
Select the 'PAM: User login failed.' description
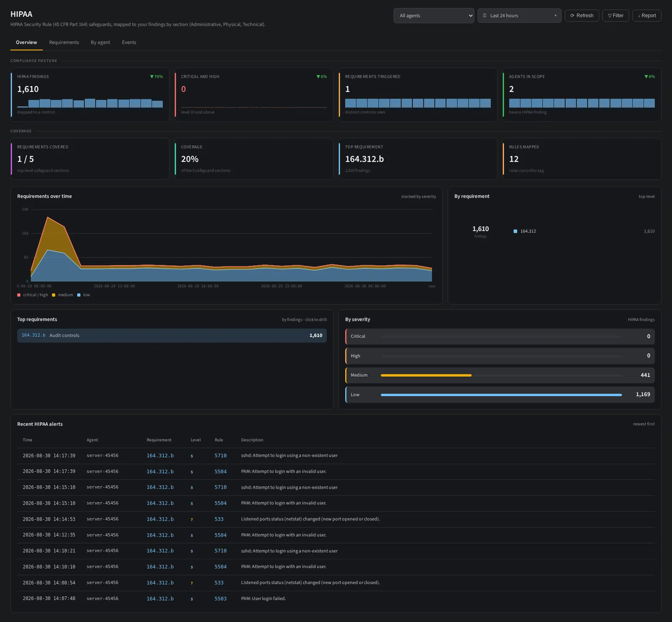tap(263, 598)
